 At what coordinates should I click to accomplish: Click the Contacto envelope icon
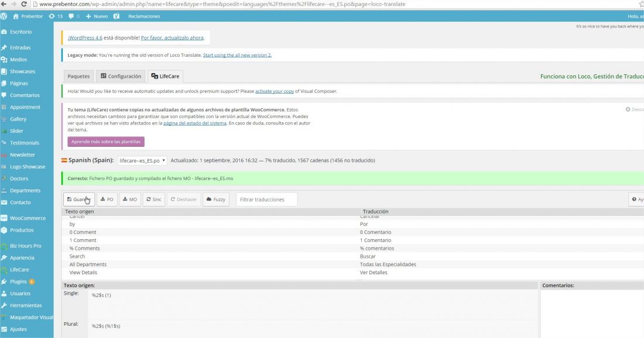(x=4, y=202)
